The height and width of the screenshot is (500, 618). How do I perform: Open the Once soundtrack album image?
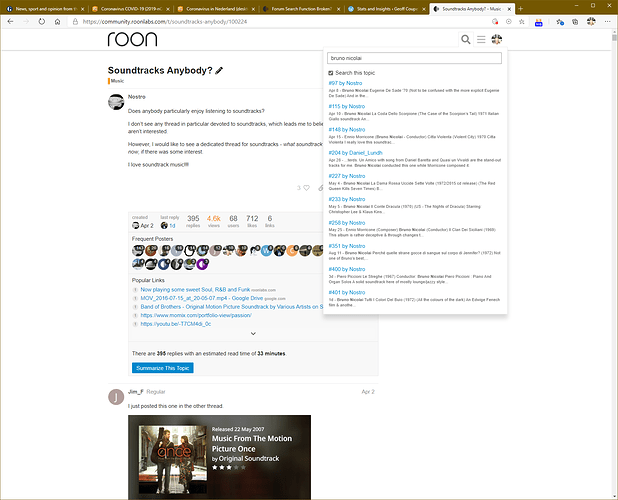point(172,459)
